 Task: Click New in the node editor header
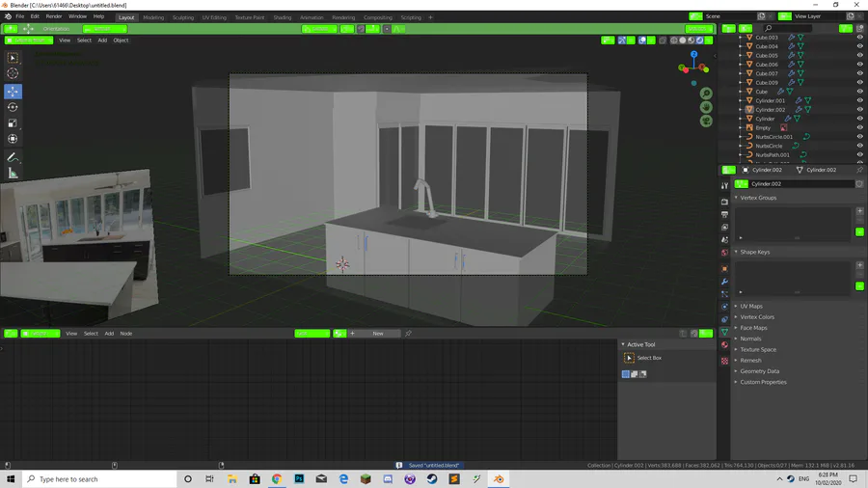[x=378, y=334]
